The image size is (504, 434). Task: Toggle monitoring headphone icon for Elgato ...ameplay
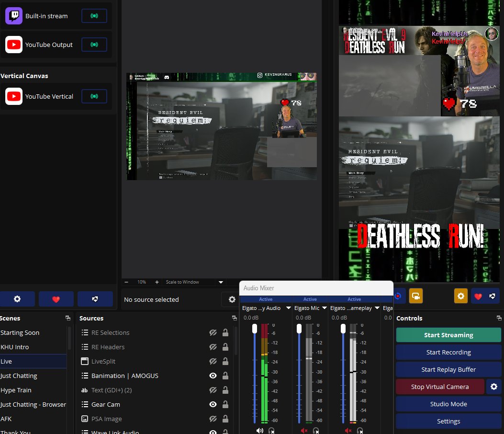[x=360, y=431]
